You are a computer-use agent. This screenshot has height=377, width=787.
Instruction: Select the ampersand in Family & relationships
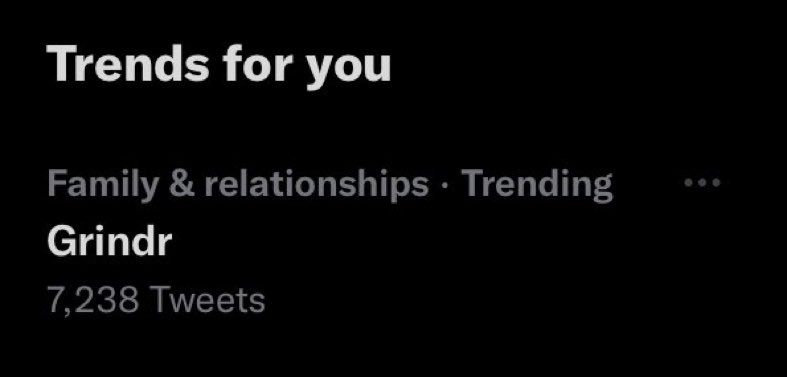click(x=181, y=184)
